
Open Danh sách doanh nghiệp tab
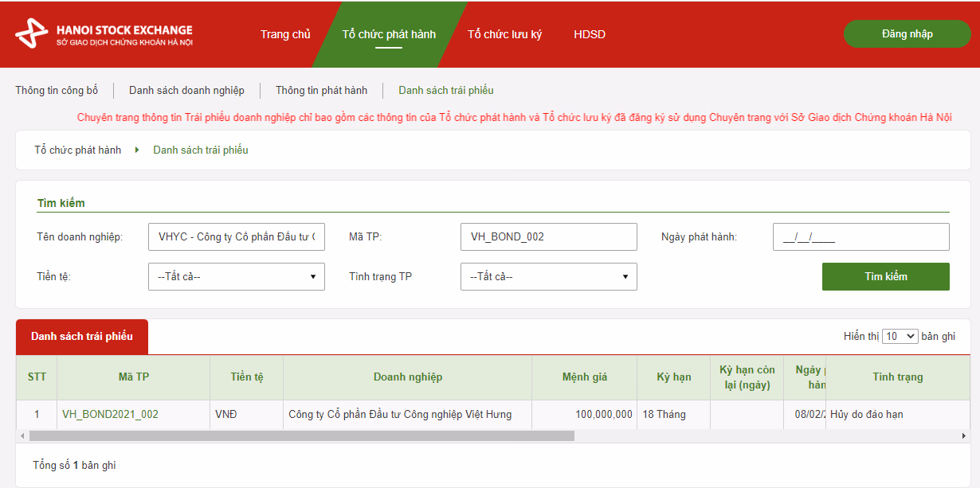tap(186, 90)
